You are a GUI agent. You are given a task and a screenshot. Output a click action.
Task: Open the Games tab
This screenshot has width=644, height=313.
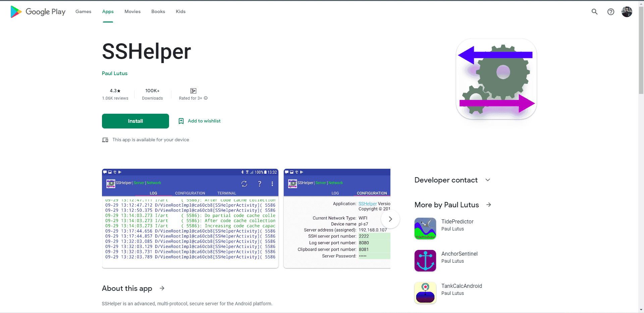point(83,11)
